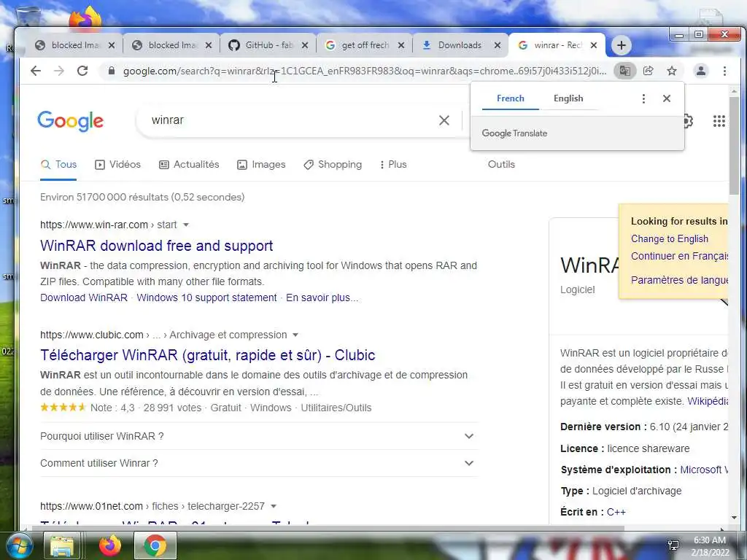The height and width of the screenshot is (560, 747).
Task: Close the Downloads tab
Action: point(498,45)
